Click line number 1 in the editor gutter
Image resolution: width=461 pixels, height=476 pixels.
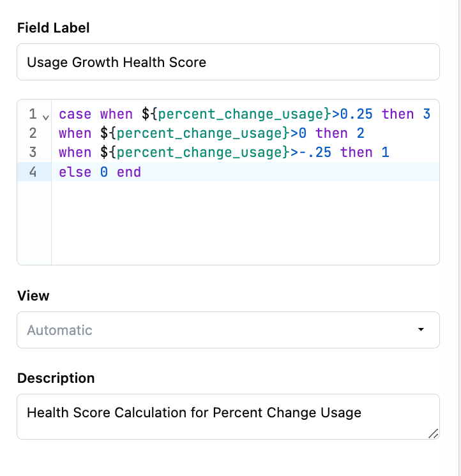point(33,114)
